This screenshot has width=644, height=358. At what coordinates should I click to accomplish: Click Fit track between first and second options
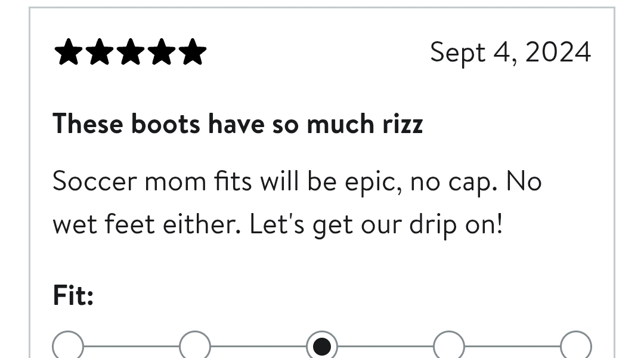(x=131, y=346)
